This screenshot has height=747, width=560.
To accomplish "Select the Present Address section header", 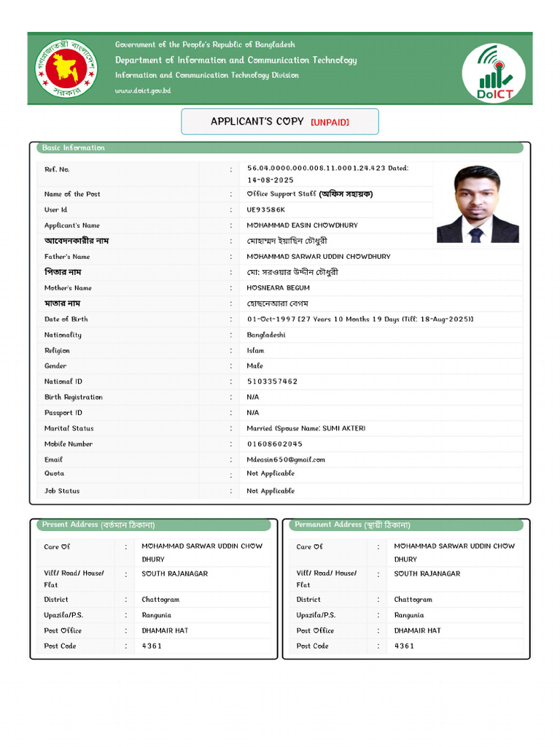I will click(154, 525).
